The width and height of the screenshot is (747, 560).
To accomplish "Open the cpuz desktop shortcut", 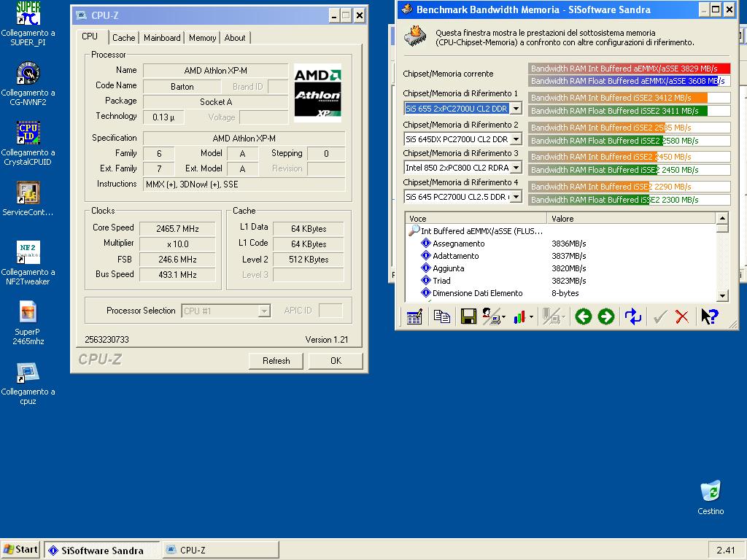I will point(28,383).
